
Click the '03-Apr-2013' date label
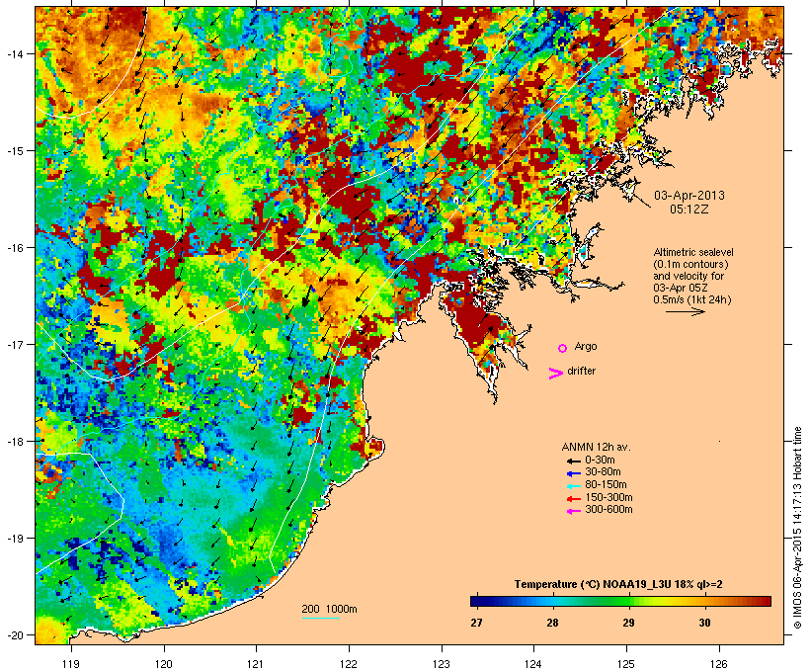pyautogui.click(x=689, y=196)
